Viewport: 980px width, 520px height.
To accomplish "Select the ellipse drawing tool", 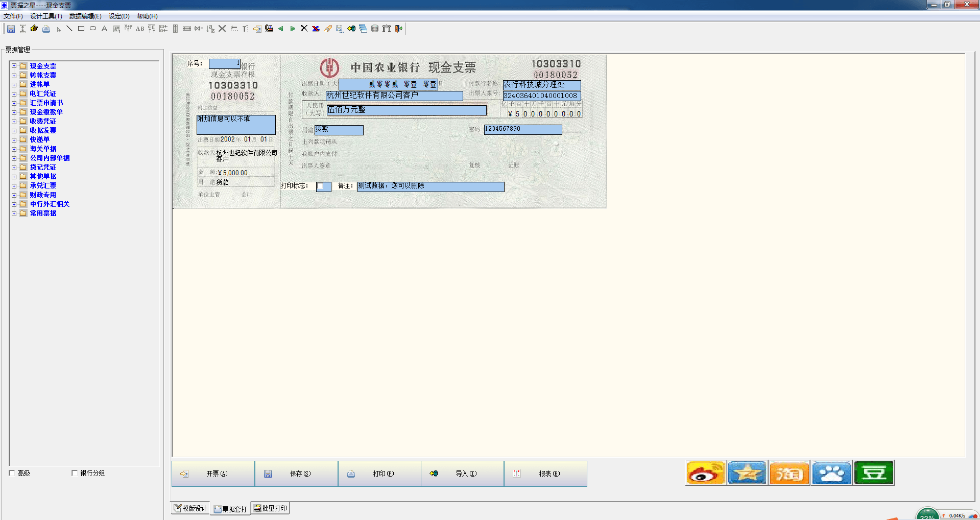I will coord(93,29).
